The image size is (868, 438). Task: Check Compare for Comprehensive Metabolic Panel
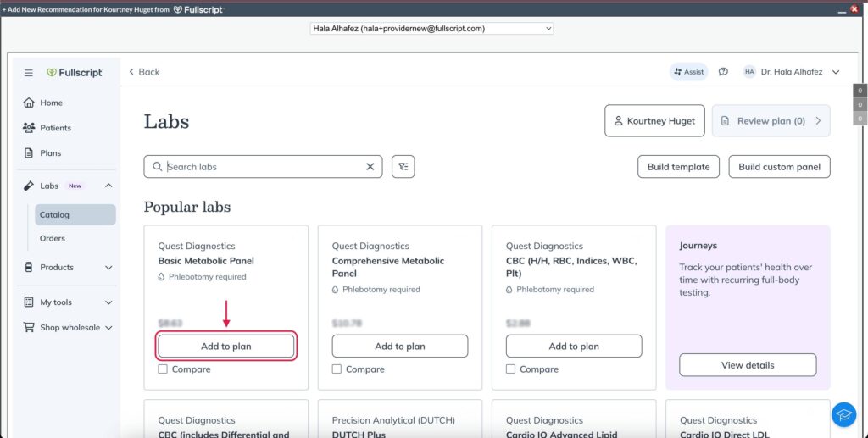pyautogui.click(x=337, y=369)
